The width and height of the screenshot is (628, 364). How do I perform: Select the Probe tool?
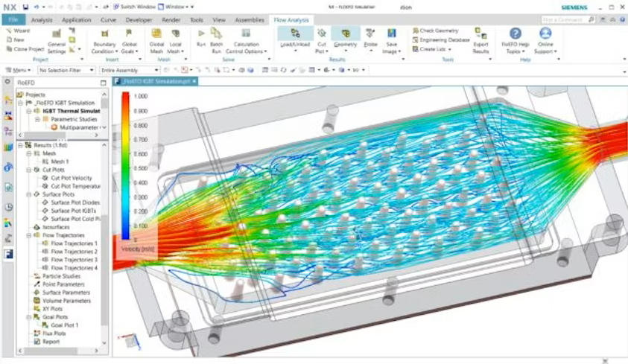(370, 34)
